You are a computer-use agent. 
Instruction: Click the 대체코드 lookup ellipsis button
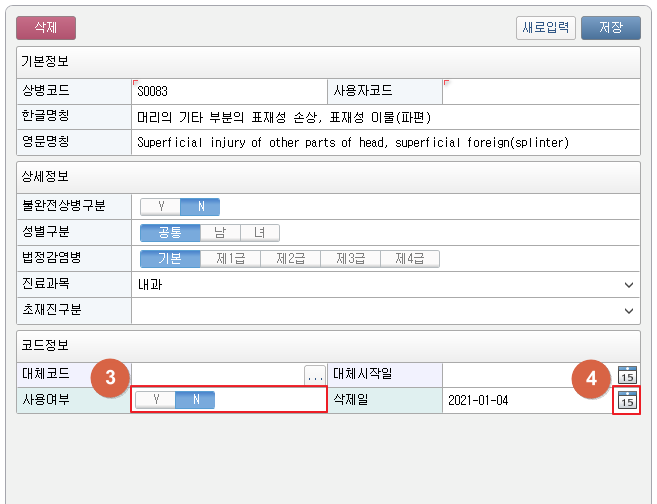coord(315,375)
